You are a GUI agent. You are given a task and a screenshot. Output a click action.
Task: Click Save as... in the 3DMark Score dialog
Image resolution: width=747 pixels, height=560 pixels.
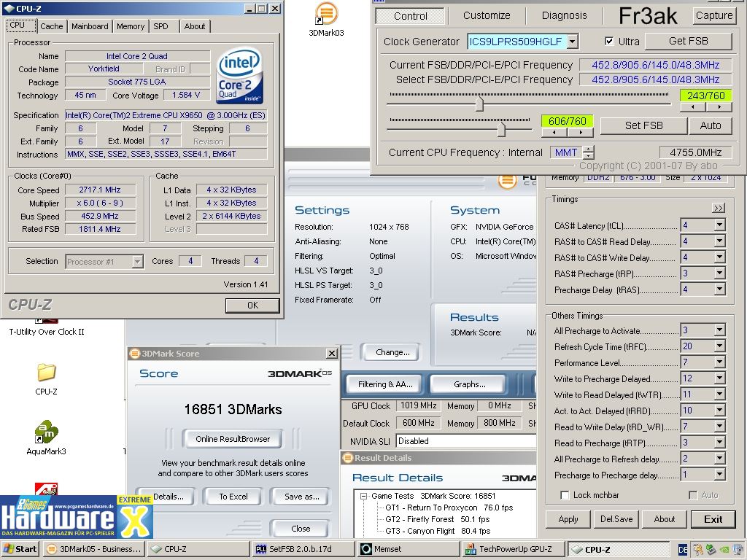coord(301,496)
